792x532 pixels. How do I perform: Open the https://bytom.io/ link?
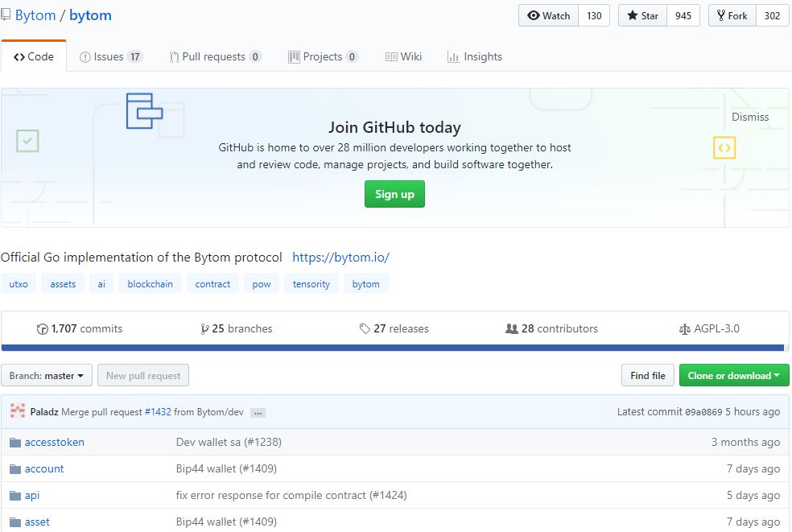click(x=340, y=258)
